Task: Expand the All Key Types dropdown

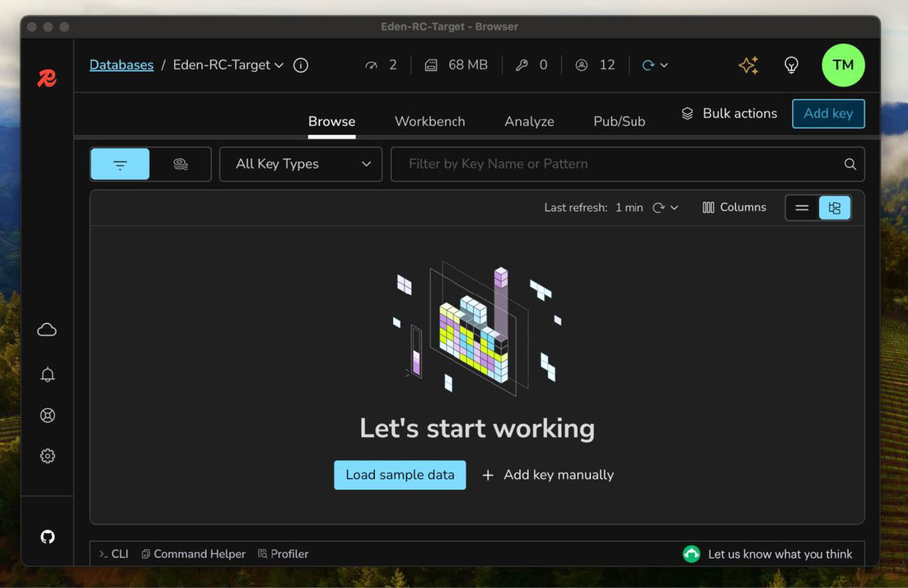Action: tap(301, 164)
